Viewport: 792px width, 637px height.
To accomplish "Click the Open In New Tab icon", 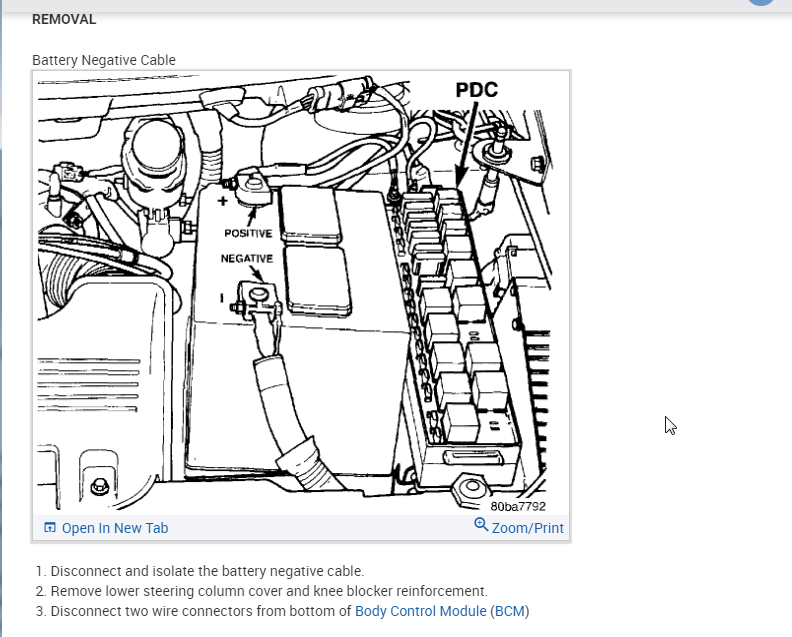I will pyautogui.click(x=50, y=527).
